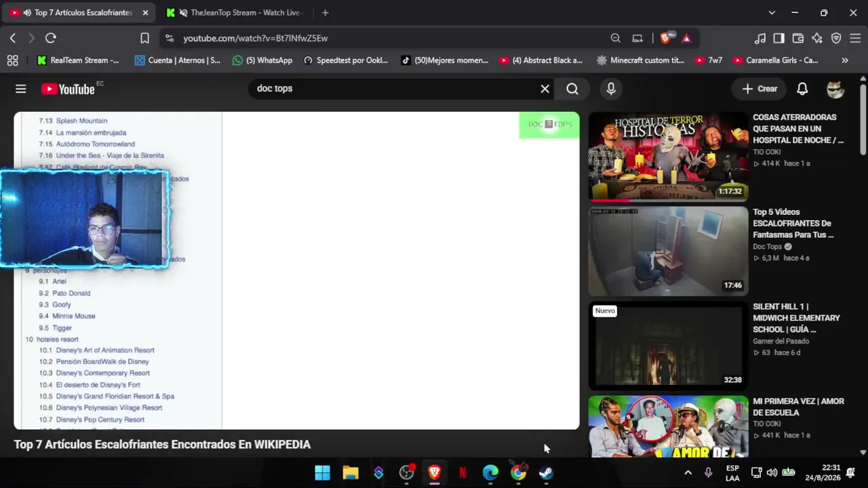
Task: Open Brave Rewards triangle icon
Action: pos(686,38)
